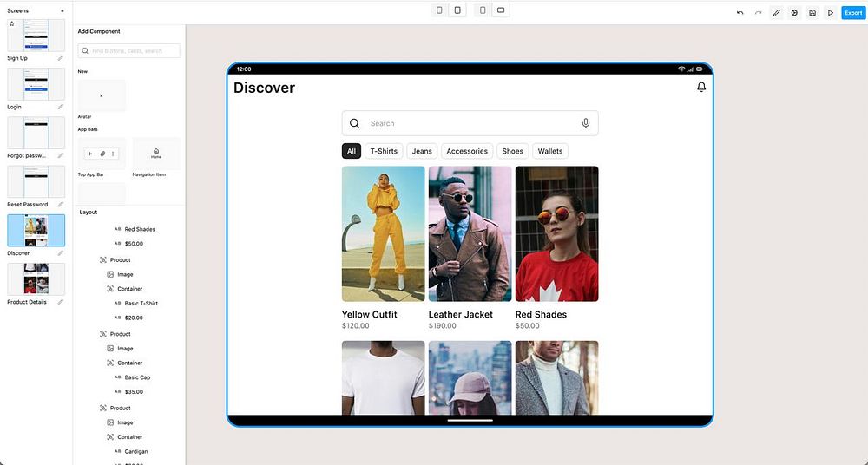Screen dimensions: 868x465
Task: Select the Accessories category chip
Action: (x=467, y=151)
